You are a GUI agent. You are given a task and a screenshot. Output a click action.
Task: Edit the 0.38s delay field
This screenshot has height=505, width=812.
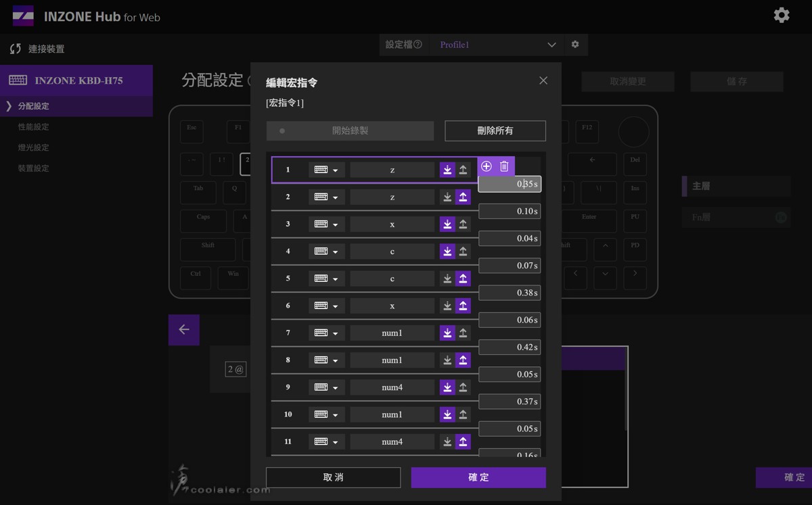click(510, 293)
